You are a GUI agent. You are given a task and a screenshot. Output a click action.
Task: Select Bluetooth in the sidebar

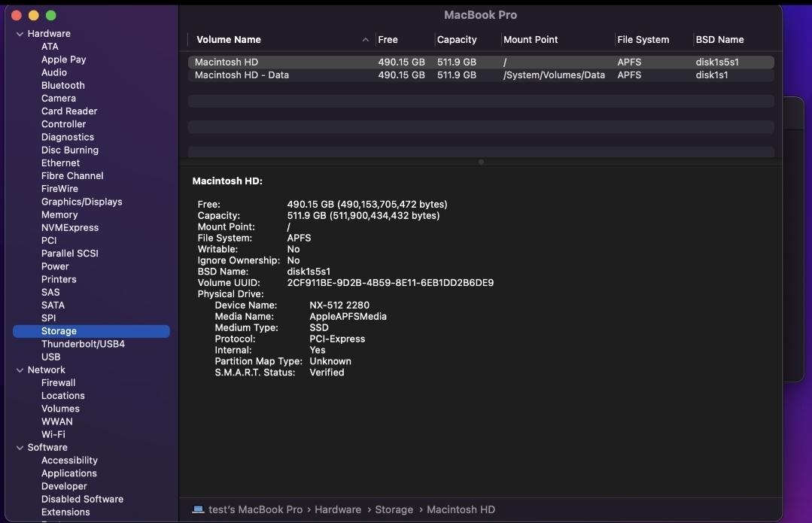coord(62,86)
